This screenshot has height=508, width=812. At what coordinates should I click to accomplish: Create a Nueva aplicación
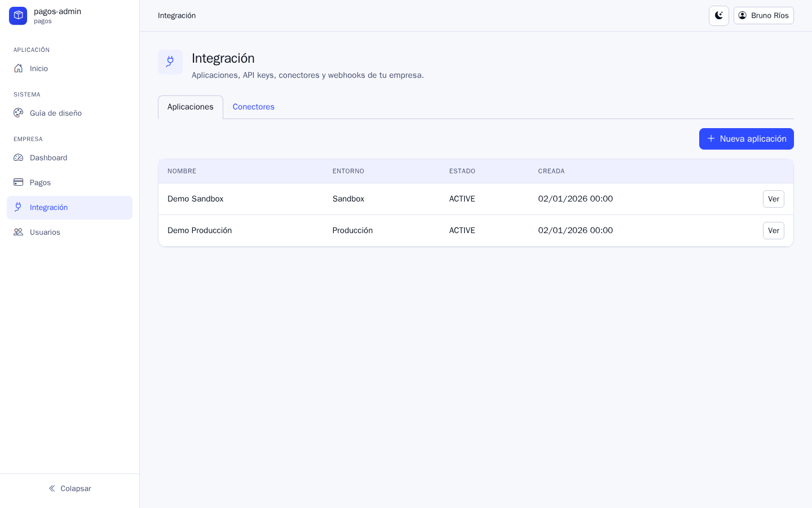(x=747, y=139)
